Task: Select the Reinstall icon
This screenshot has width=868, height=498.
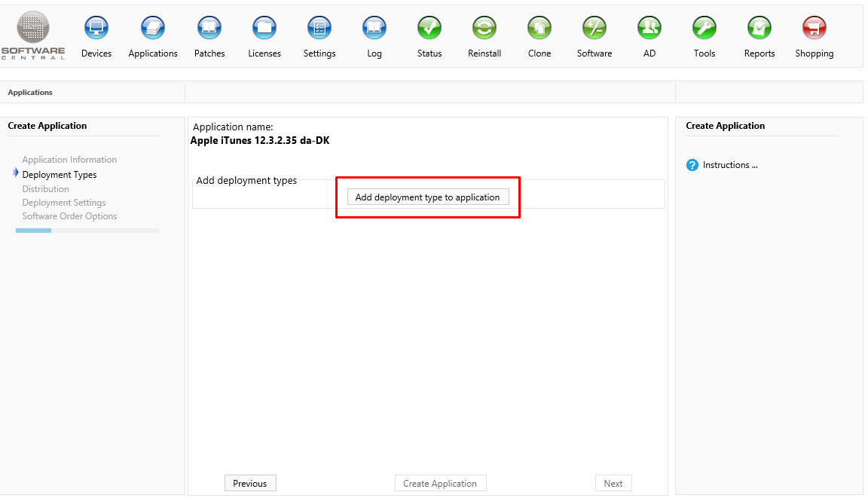Action: (x=484, y=29)
